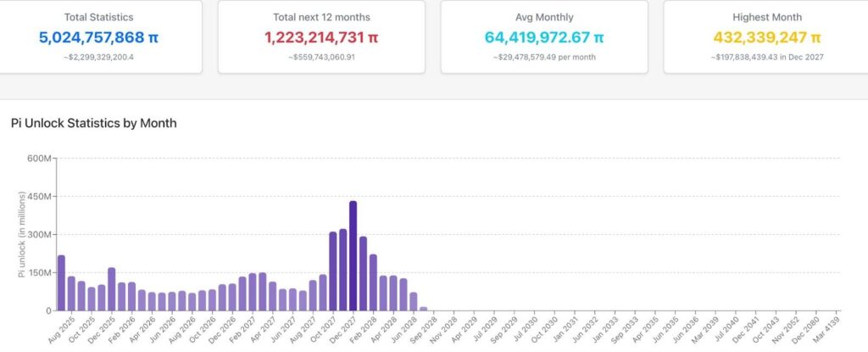Select the Oct 2027 bar
The height and width of the screenshot is (352, 868).
point(332,271)
